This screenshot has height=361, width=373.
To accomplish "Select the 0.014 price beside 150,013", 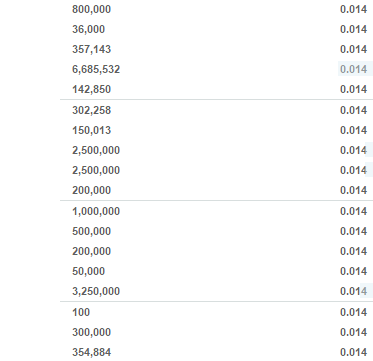I will [x=354, y=130].
